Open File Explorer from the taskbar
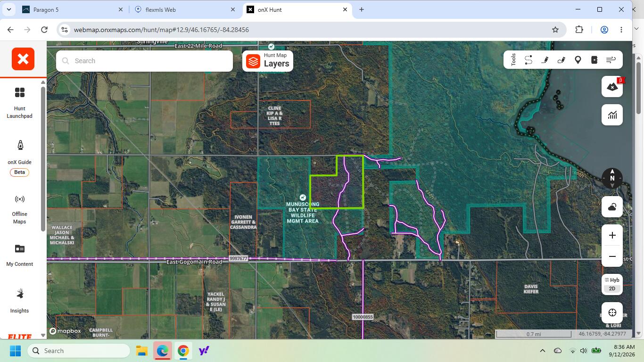The height and width of the screenshot is (362, 644). click(x=141, y=351)
